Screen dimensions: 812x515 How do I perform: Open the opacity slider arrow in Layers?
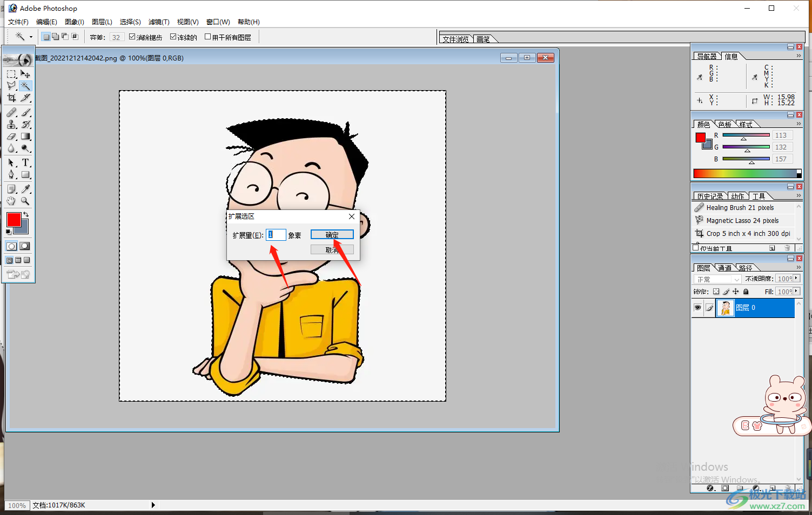(796, 279)
